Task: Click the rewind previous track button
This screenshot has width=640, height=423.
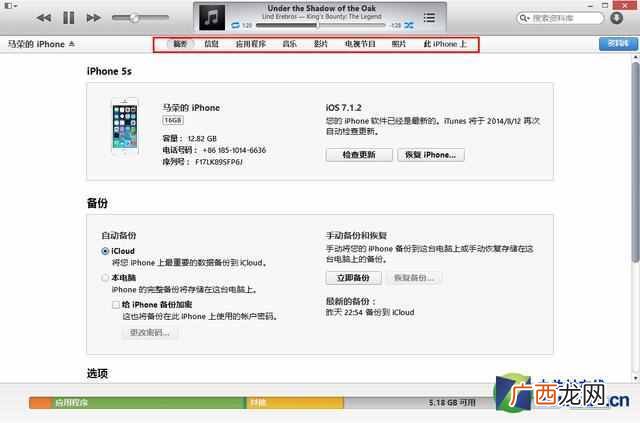Action: click(x=44, y=18)
